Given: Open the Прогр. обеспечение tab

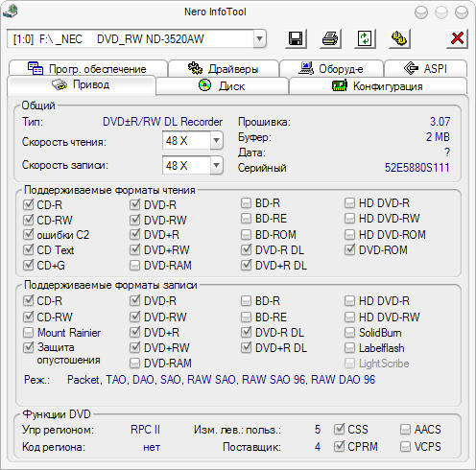Looking at the screenshot, I should pos(87,68).
